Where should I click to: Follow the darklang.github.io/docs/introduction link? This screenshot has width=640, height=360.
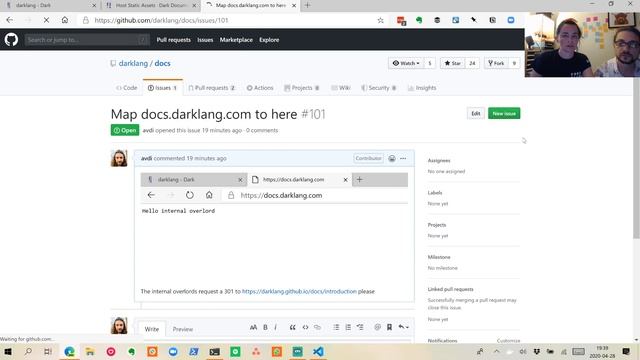(299, 291)
